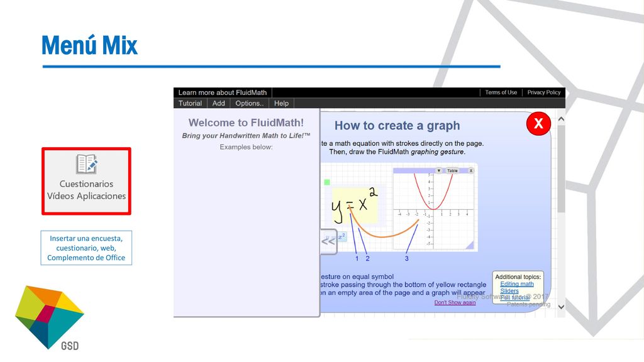
Task: Click the Menú Mix slide title
Action: coord(89,45)
